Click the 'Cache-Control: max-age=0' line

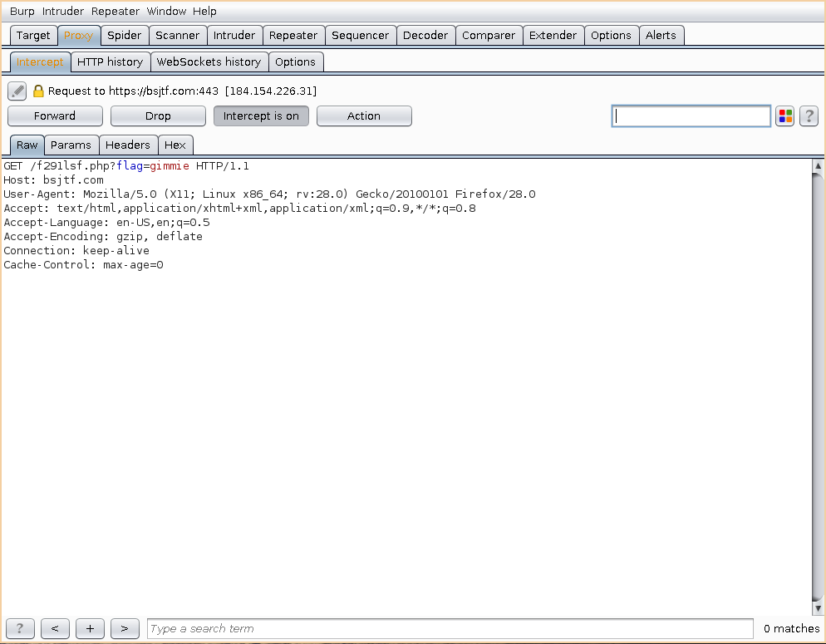[83, 265]
